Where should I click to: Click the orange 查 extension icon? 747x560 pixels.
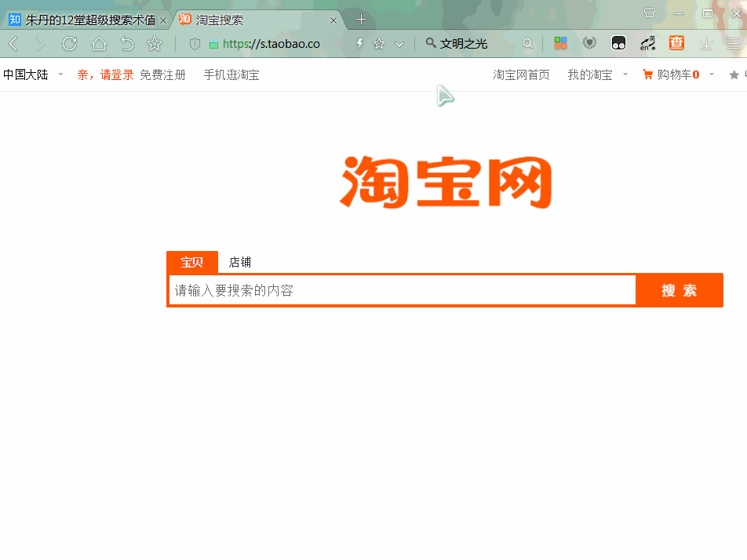tap(676, 43)
